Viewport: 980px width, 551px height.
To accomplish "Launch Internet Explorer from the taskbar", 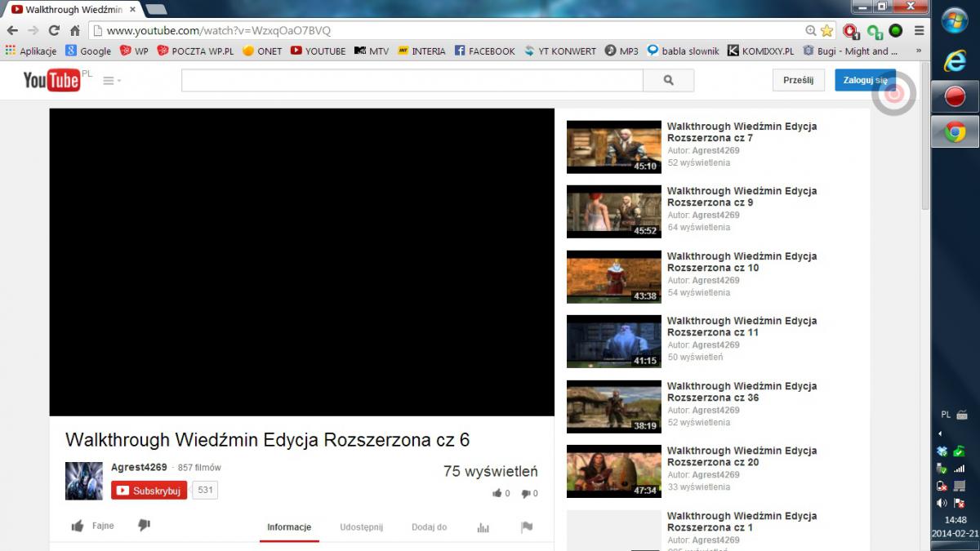I will click(x=955, y=60).
